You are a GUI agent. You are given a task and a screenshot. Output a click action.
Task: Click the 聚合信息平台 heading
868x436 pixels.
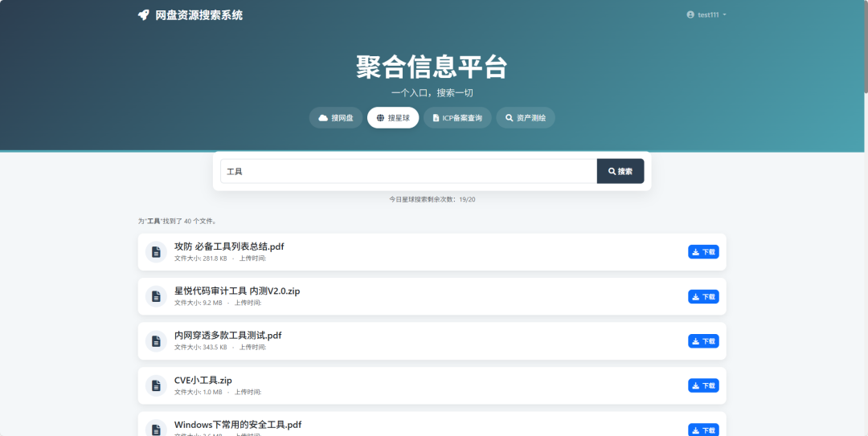coord(432,67)
